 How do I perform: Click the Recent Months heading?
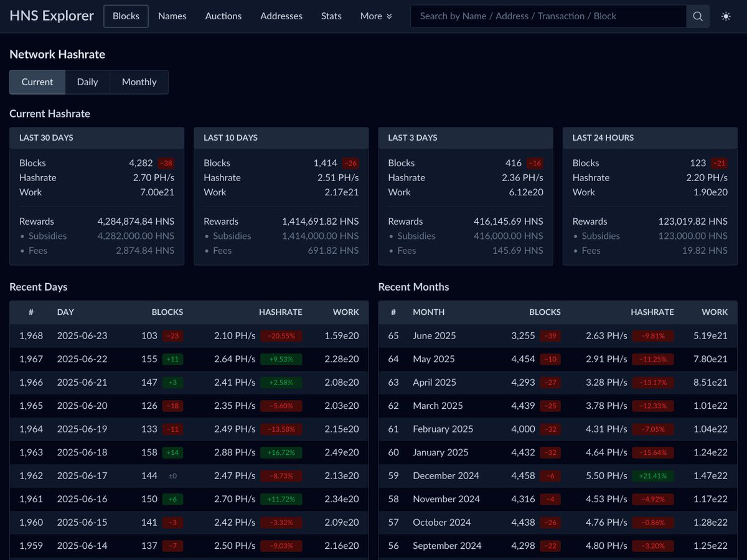pyautogui.click(x=413, y=287)
